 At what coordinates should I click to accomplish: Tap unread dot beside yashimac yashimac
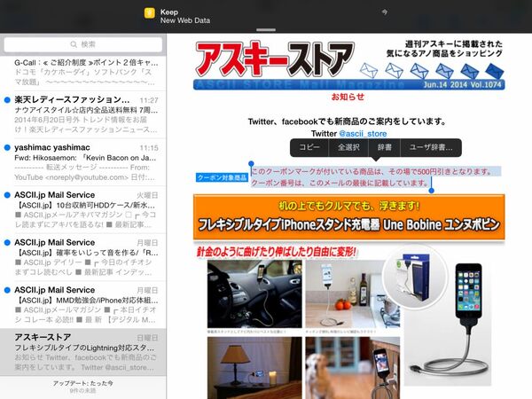click(7, 147)
